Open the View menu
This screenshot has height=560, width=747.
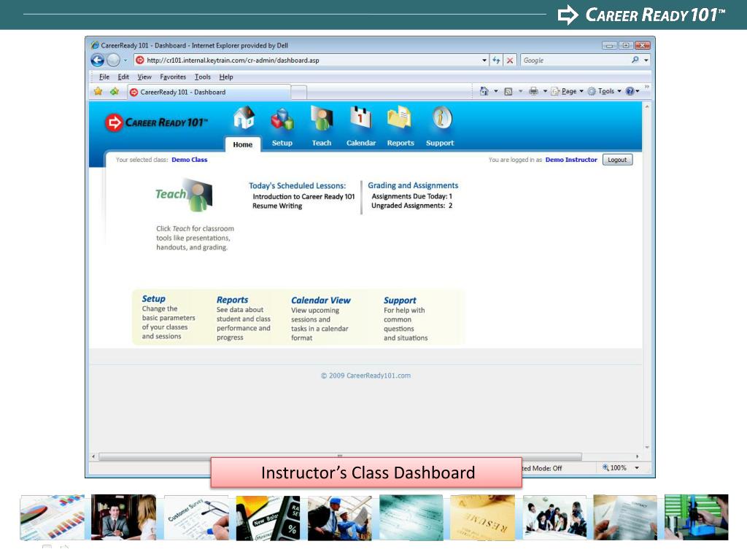pos(144,77)
